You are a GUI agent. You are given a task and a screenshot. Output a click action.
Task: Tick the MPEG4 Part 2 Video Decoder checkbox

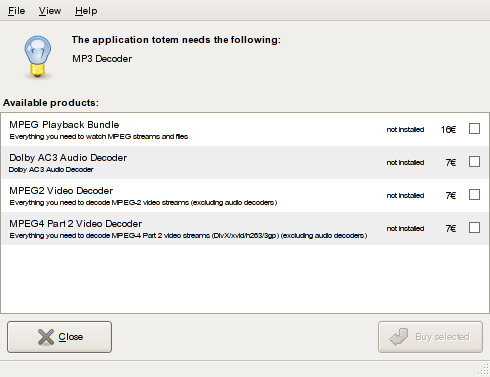(x=474, y=227)
